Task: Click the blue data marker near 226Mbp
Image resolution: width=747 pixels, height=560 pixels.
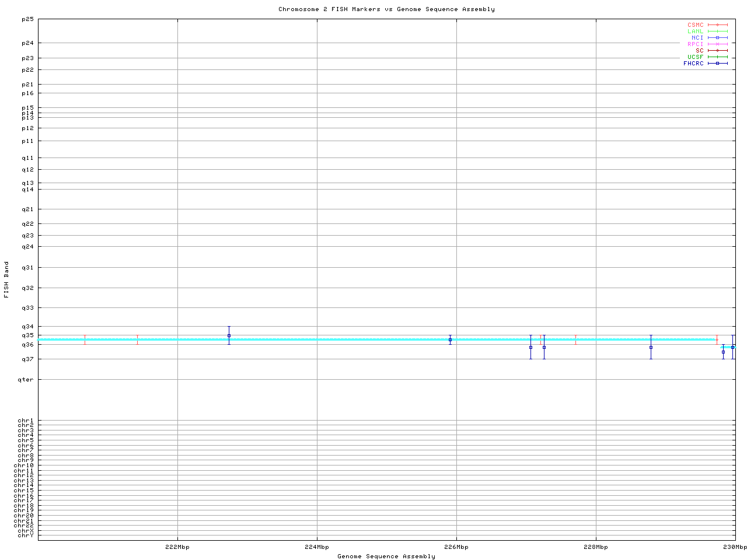Action: [x=450, y=339]
